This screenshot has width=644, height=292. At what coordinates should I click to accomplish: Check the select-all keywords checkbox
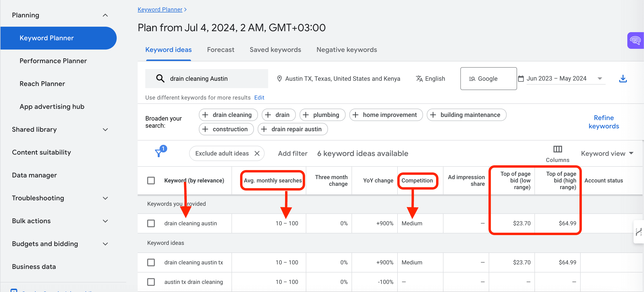[x=151, y=180]
